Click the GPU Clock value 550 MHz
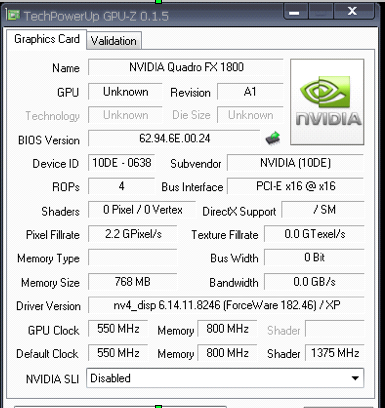Viewport: 385px width, 408px height. click(x=118, y=329)
